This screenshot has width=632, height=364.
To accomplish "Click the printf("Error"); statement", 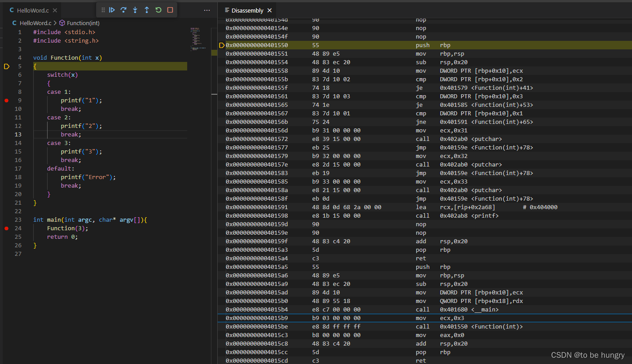I will tap(88, 177).
